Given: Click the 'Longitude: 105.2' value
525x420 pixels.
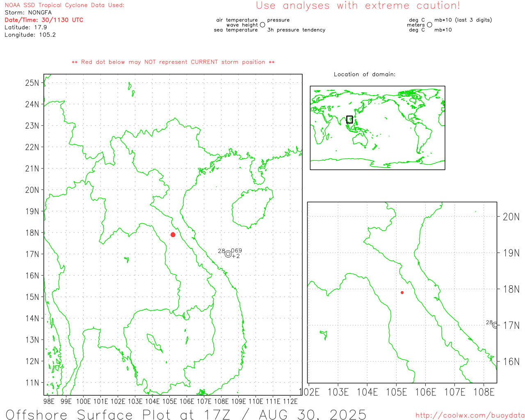Looking at the screenshot, I should pyautogui.click(x=30, y=35).
